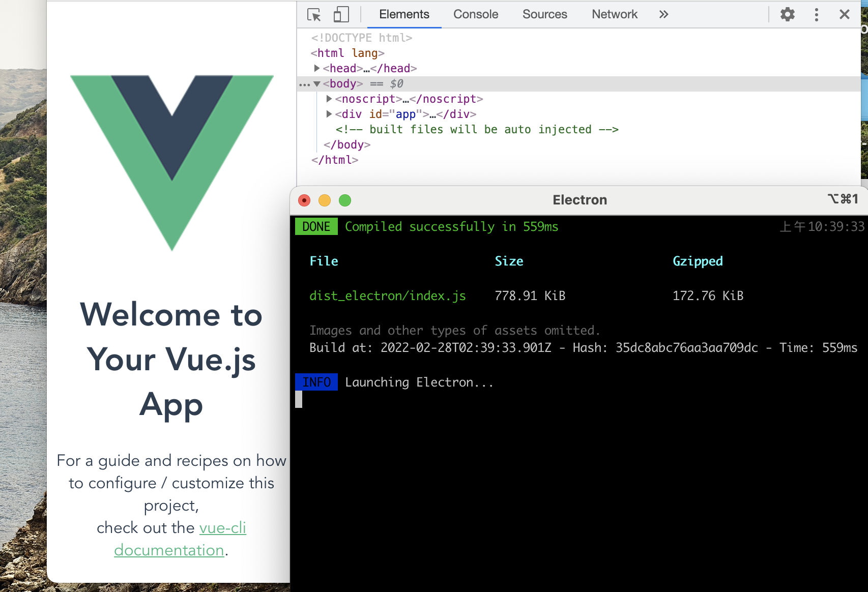The height and width of the screenshot is (592, 868).
Task: Switch to the Network tab
Action: (615, 14)
